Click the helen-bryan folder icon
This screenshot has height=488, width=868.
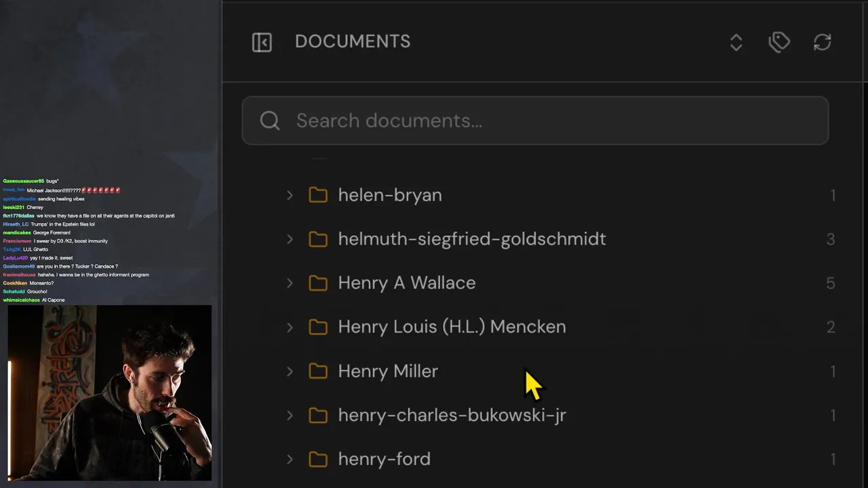tap(318, 195)
